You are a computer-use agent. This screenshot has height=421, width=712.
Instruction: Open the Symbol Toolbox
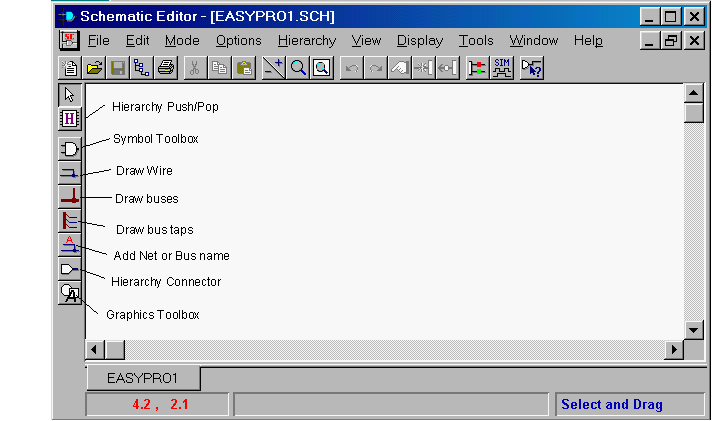[69, 148]
